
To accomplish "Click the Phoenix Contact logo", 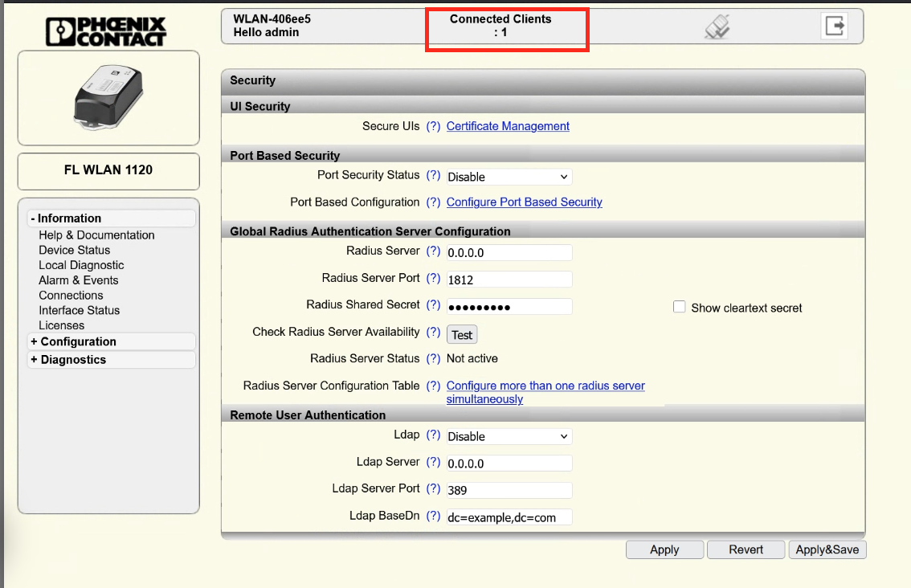I will pos(106,31).
